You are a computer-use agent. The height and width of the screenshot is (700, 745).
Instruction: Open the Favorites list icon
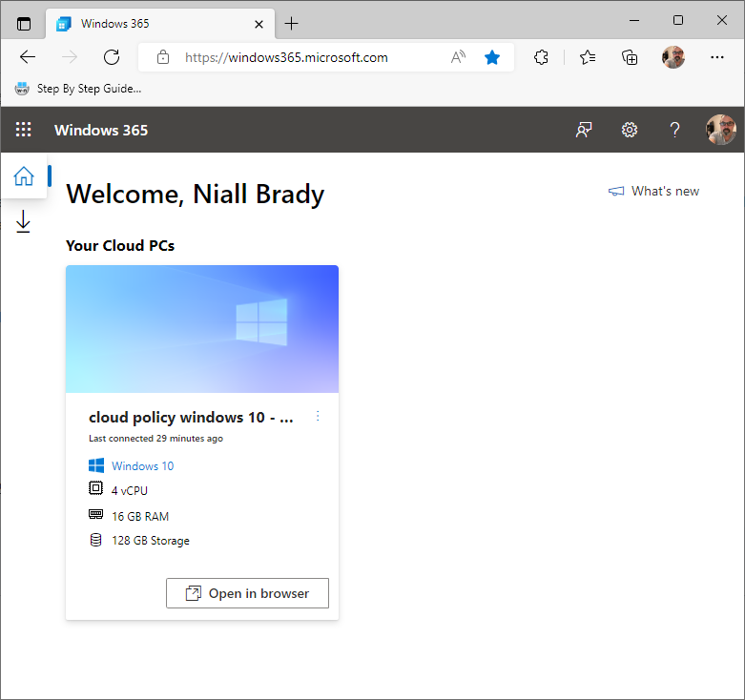point(588,57)
